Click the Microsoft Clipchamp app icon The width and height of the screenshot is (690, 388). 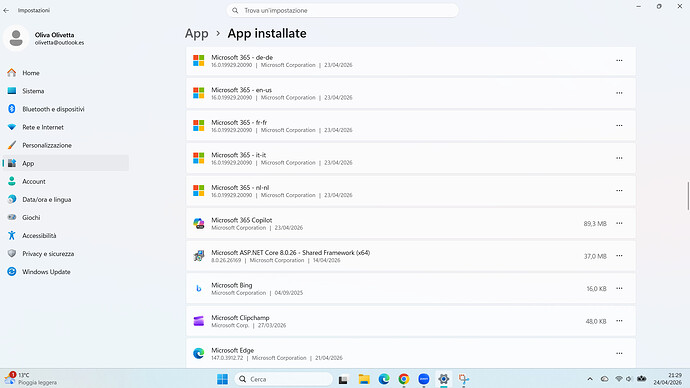click(x=198, y=321)
